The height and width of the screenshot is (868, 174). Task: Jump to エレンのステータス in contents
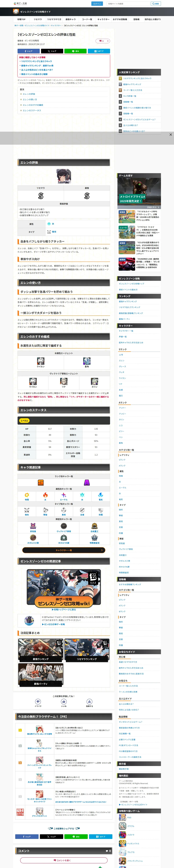point(32,111)
